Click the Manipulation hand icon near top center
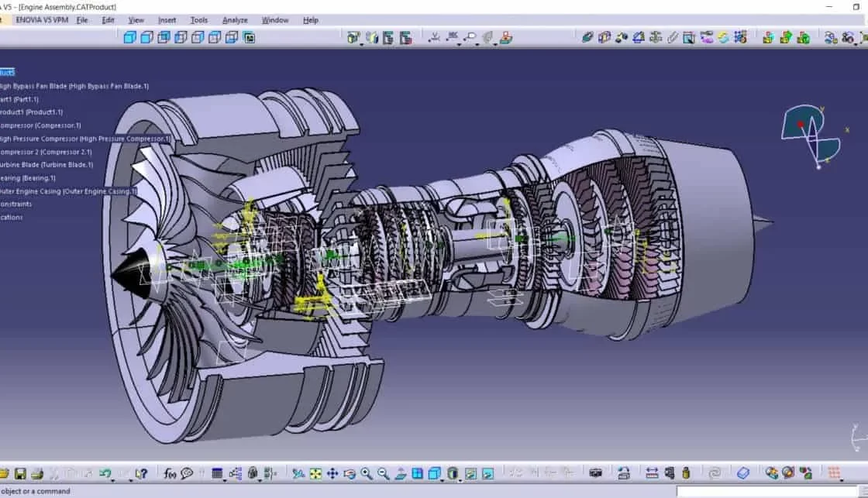This screenshot has width=868, height=498. pyautogui.click(x=505, y=38)
